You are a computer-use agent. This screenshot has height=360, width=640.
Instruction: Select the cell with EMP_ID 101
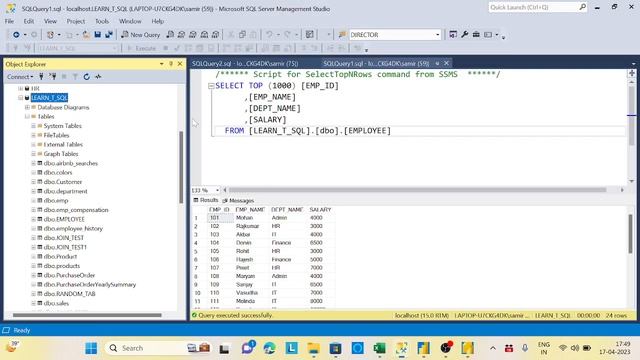(220, 218)
